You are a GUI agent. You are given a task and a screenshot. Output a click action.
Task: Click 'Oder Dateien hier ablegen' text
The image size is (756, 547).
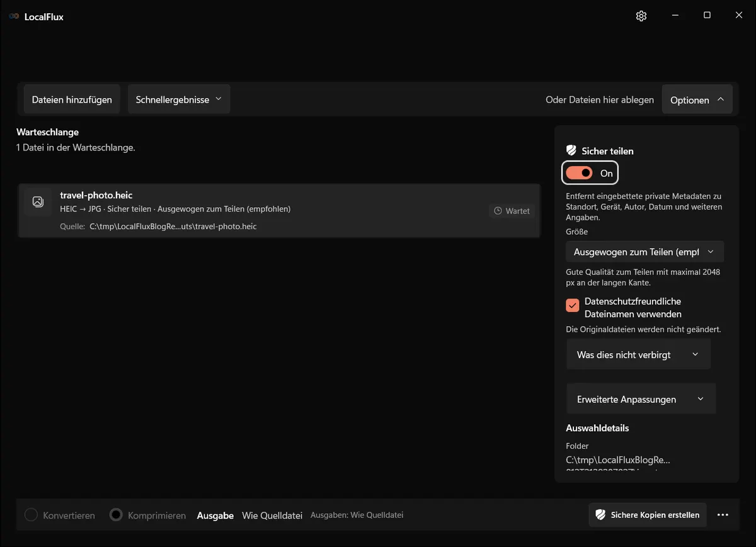[x=600, y=99]
